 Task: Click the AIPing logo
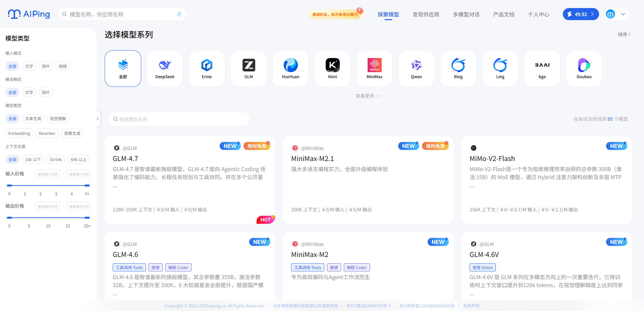point(29,14)
